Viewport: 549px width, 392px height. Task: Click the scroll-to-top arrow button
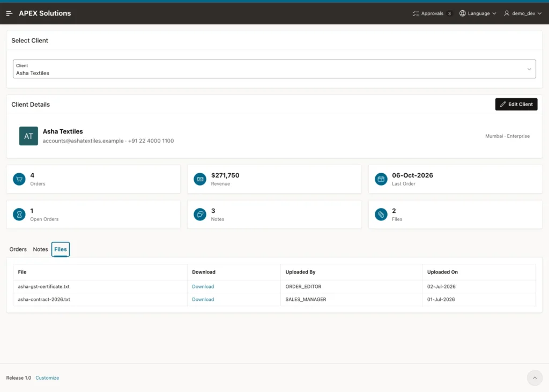[535, 378]
